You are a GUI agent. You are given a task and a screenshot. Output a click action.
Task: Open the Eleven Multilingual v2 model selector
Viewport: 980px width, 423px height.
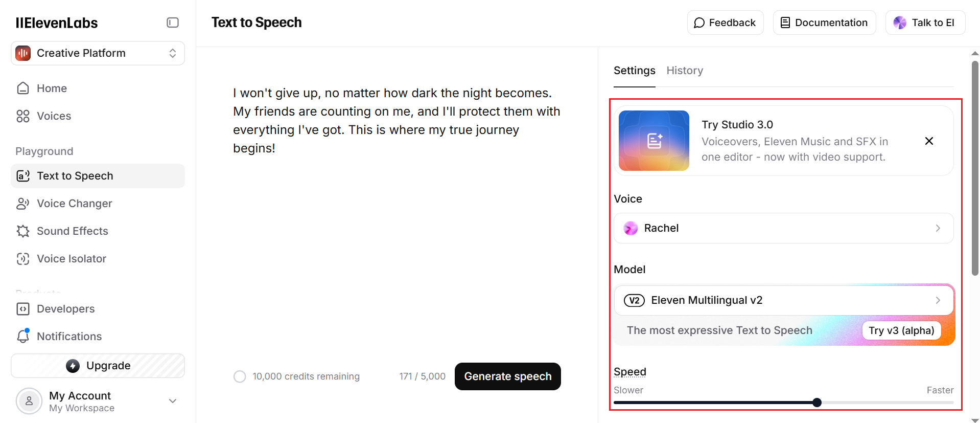point(783,300)
